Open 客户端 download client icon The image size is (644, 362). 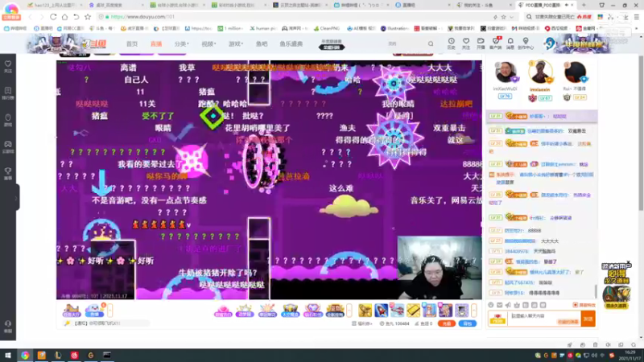pos(495,43)
